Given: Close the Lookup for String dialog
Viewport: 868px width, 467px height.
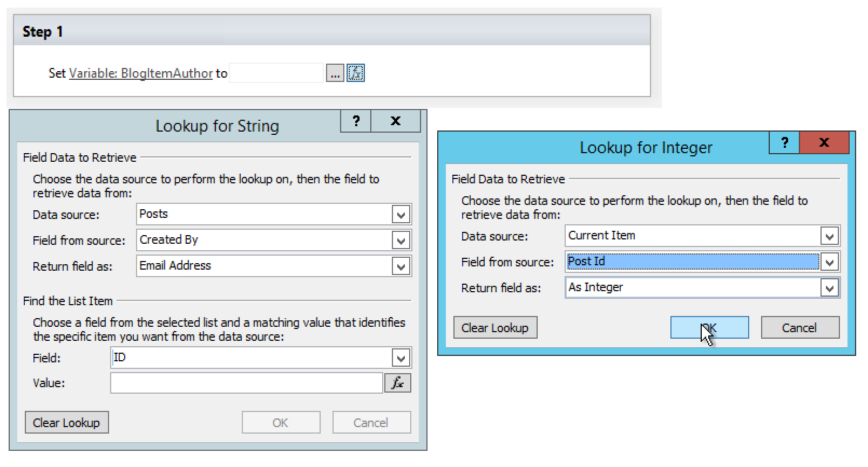Looking at the screenshot, I should pos(395,121).
